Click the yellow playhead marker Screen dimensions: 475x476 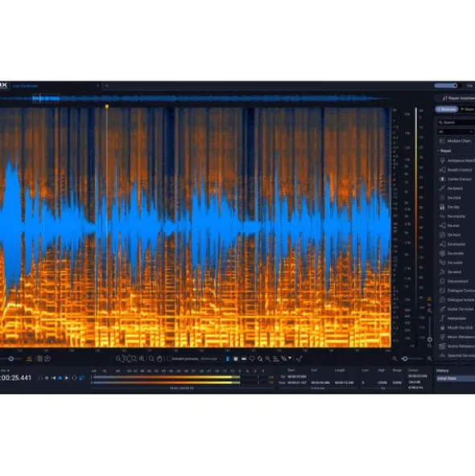pyautogui.click(x=107, y=106)
